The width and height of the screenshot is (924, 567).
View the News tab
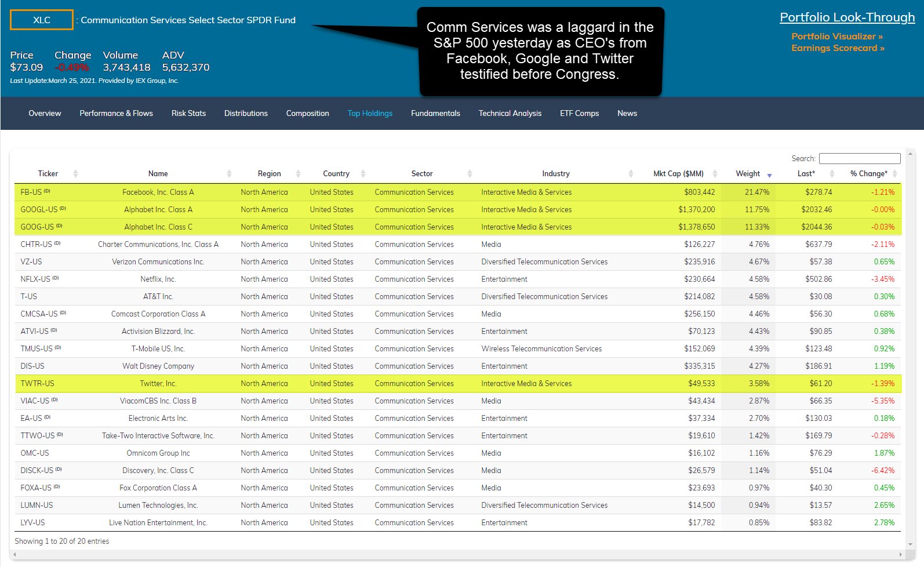click(627, 114)
